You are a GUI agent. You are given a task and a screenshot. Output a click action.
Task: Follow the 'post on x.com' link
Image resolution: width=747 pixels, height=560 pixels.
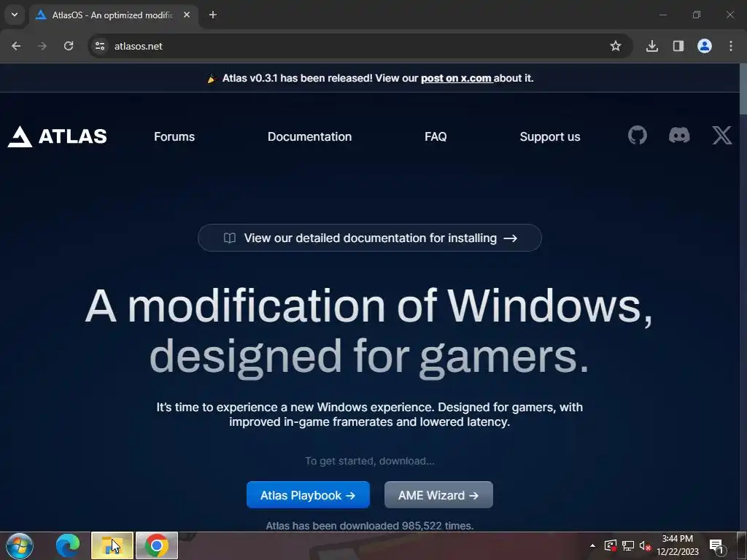point(457,78)
